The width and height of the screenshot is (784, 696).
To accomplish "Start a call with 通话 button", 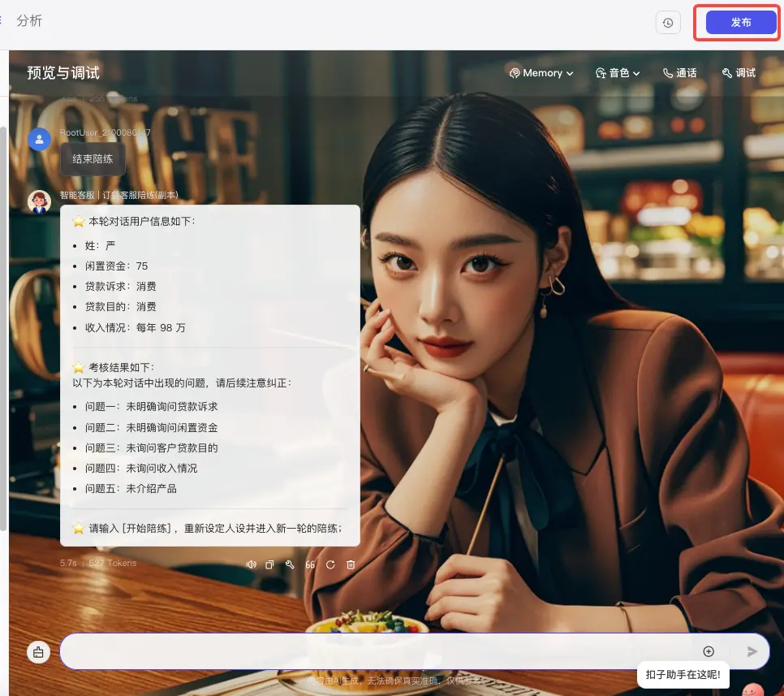I will point(679,73).
